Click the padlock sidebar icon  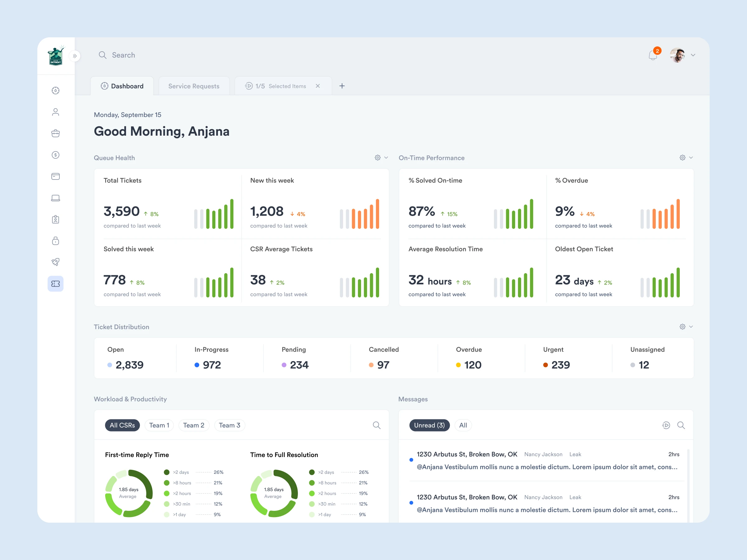tap(56, 241)
